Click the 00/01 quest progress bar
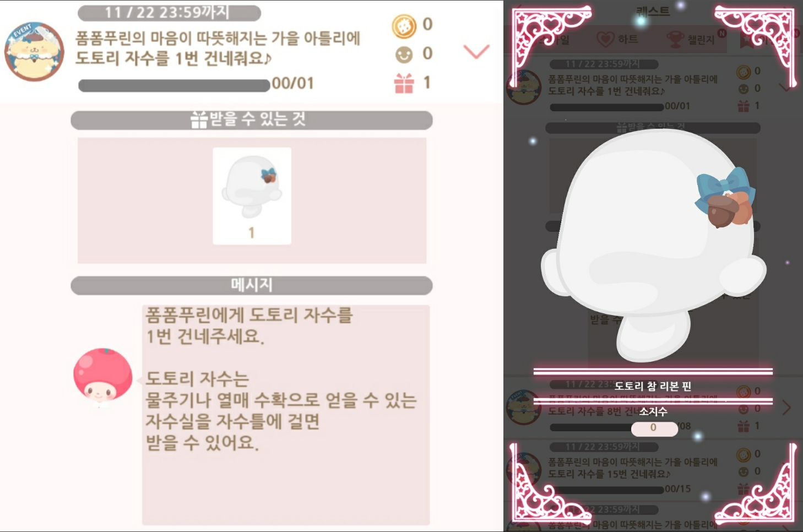This screenshot has width=803, height=532. [175, 85]
